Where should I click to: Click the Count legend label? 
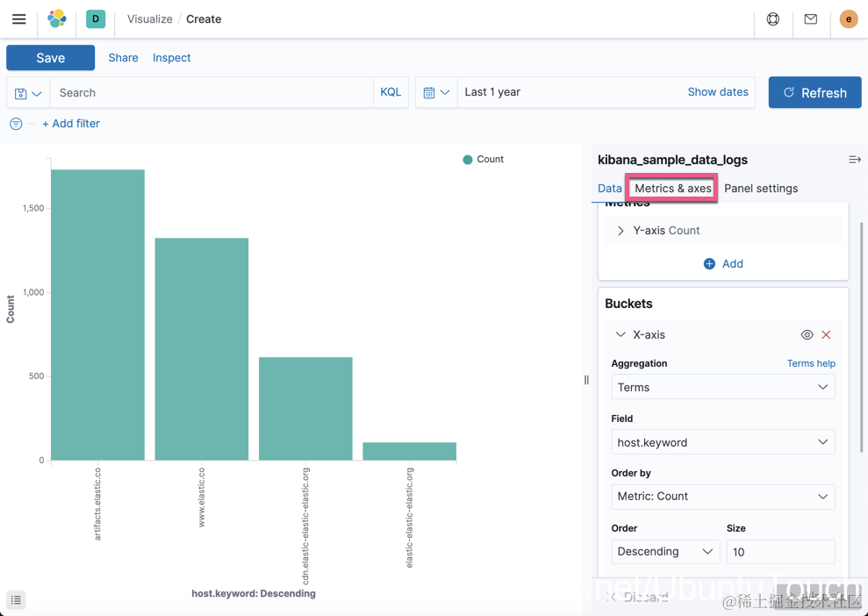pyautogui.click(x=490, y=160)
